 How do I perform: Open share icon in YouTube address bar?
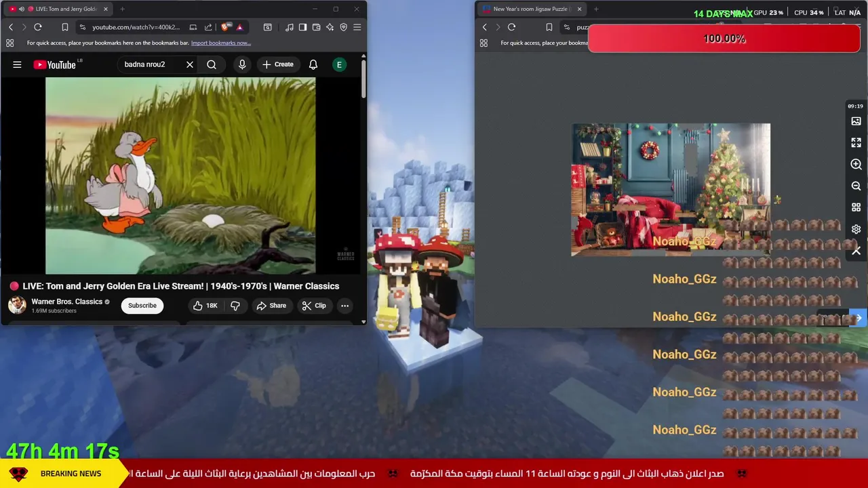tap(208, 27)
